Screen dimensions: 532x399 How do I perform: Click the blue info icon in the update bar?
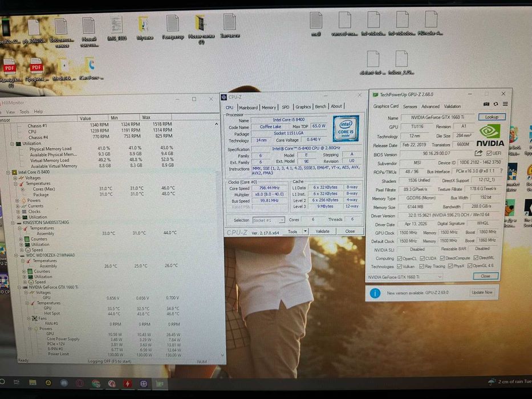coord(375,293)
